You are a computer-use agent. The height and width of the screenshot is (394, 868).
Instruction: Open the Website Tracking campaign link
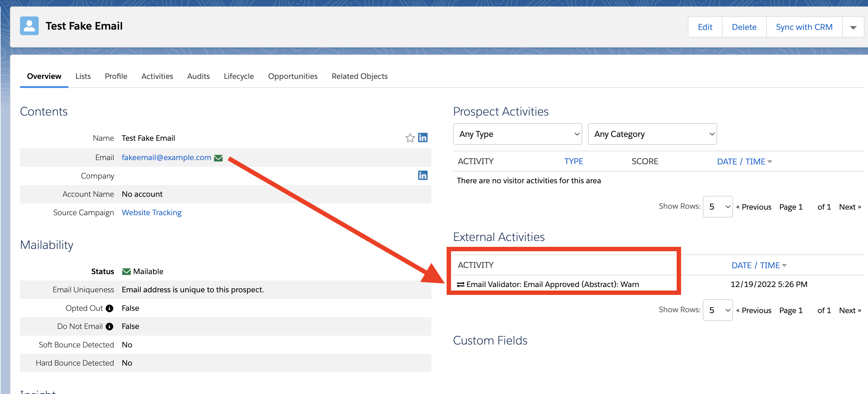[x=151, y=213]
